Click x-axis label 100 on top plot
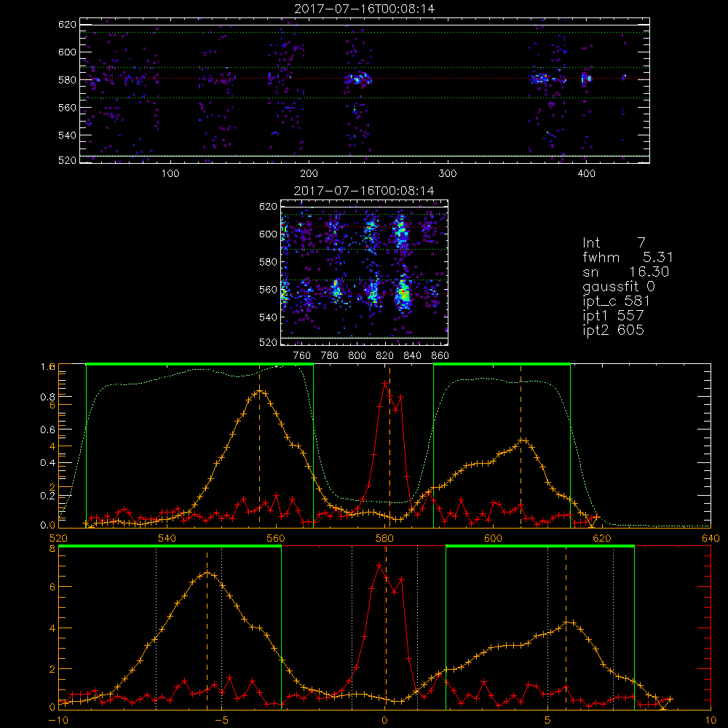The image size is (728, 728). point(170,174)
